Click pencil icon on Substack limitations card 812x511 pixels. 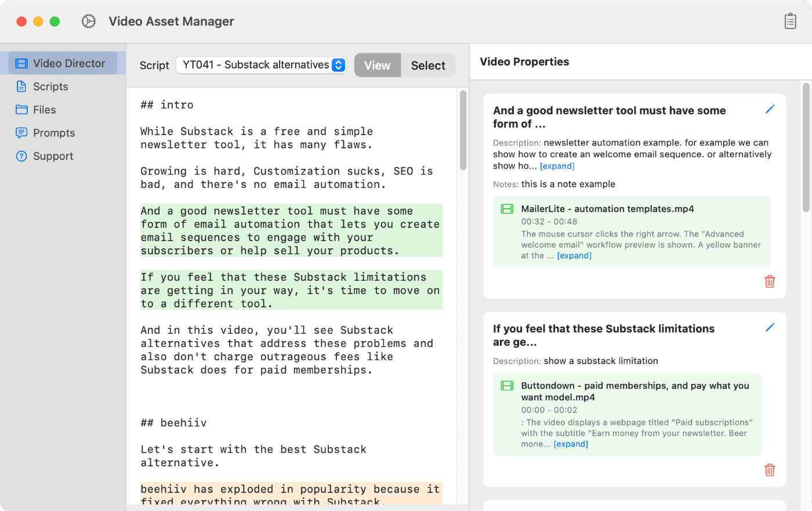click(x=770, y=327)
